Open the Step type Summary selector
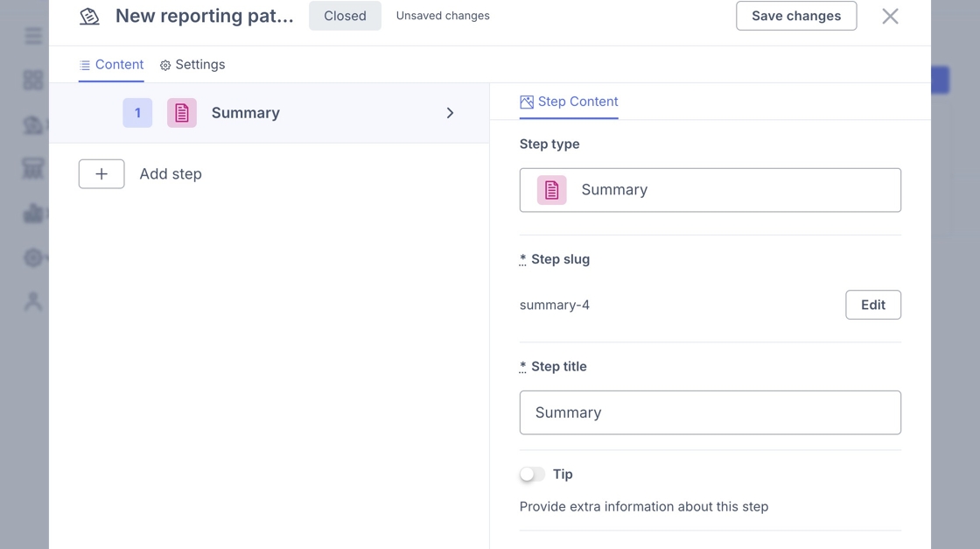Image resolution: width=980 pixels, height=549 pixels. click(x=710, y=190)
